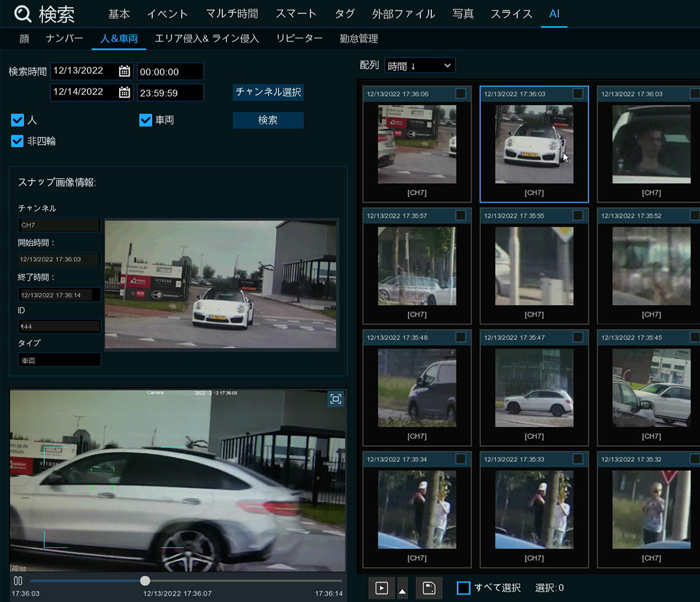Open the end date calendar picker
Screen dimensions: 700x602
click(124, 92)
